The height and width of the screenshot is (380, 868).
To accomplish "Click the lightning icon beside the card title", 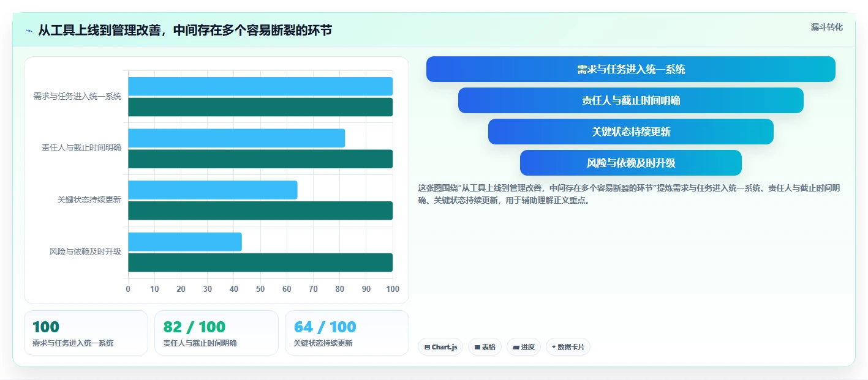I will point(29,30).
